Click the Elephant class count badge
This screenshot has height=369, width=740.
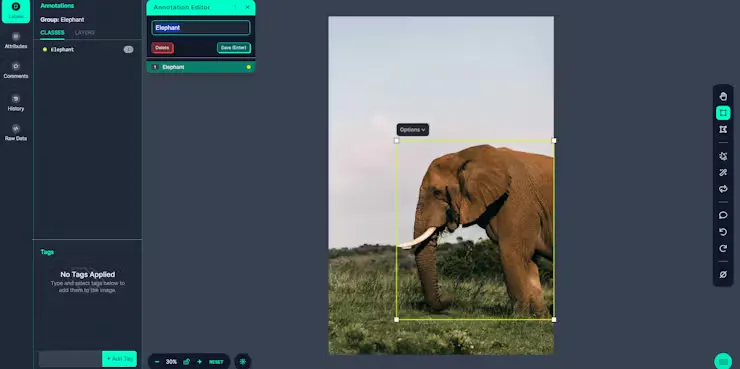[x=128, y=50]
